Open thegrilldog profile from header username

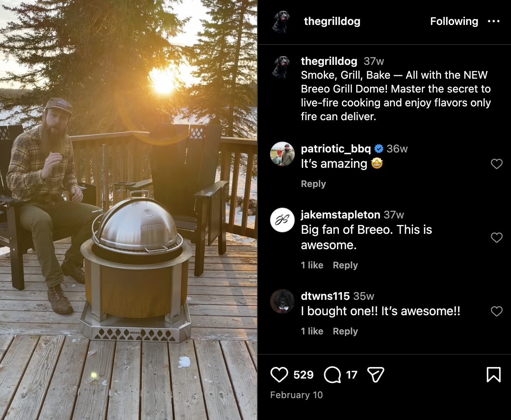pos(332,21)
